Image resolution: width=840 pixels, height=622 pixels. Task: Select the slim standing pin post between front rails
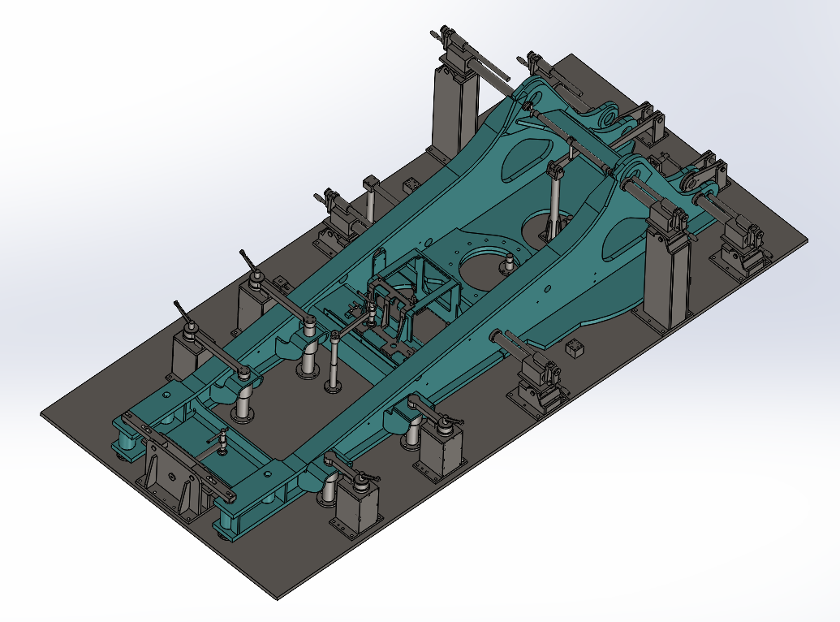(x=334, y=362)
